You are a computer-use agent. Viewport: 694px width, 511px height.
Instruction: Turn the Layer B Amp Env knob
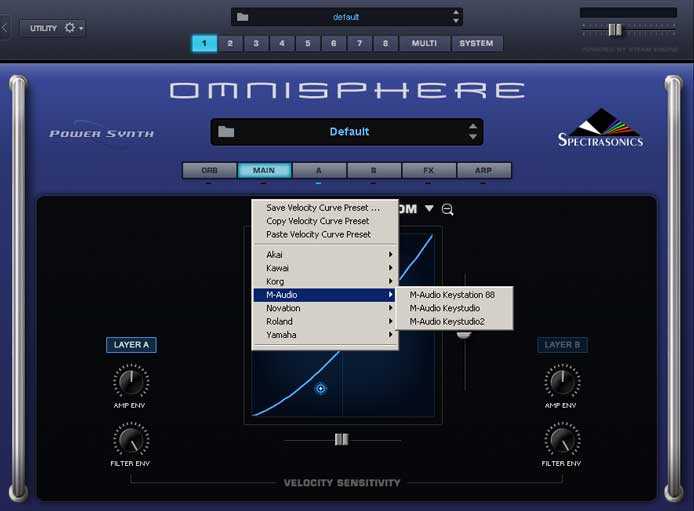pyautogui.click(x=562, y=381)
